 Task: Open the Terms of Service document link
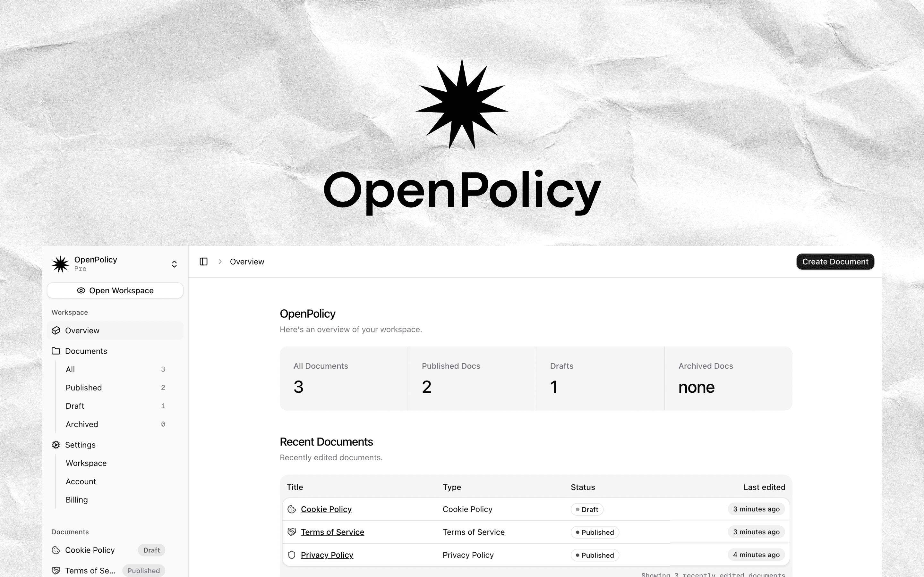pos(332,531)
